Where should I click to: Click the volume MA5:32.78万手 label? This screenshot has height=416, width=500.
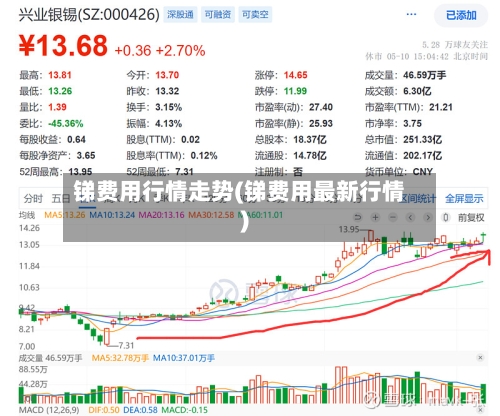coord(120,358)
